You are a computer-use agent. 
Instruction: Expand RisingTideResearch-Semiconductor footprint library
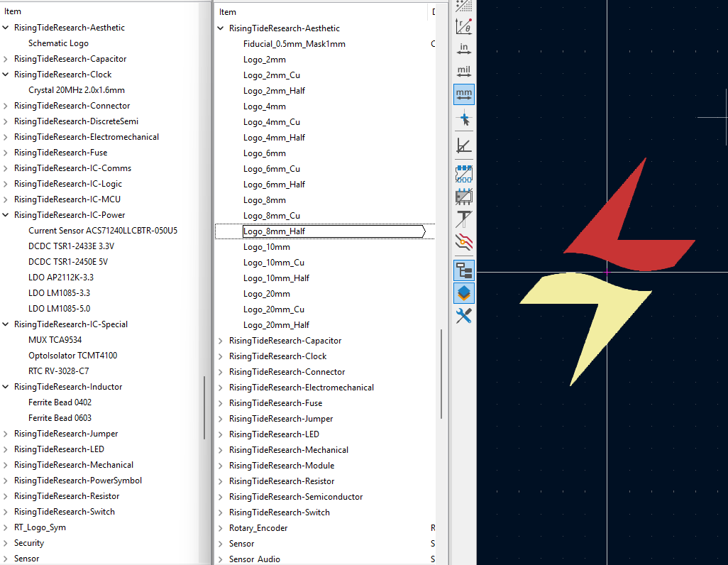221,497
